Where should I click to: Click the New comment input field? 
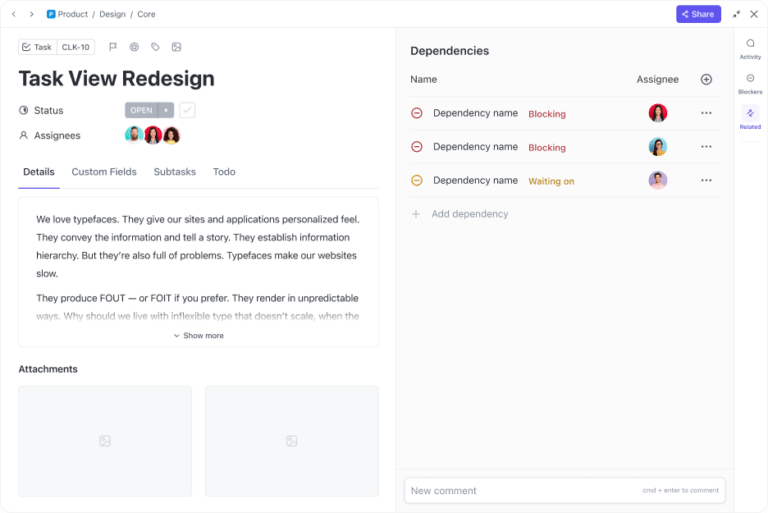tap(520, 490)
